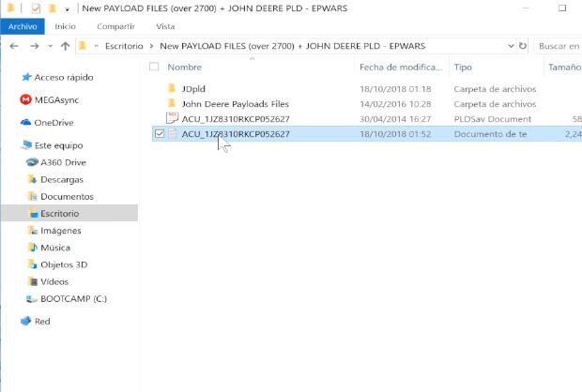Click Escritorio in the address bar path
Image resolution: width=582 pixels, height=392 pixels.
124,46
